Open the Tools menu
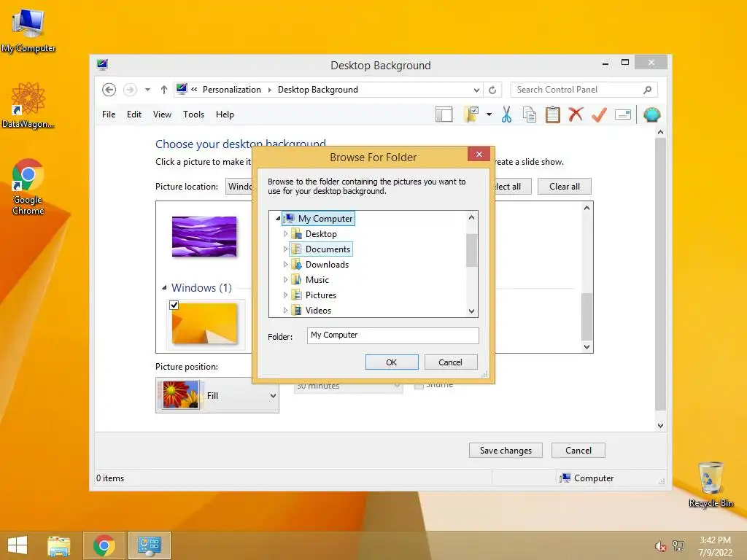747x560 pixels. click(x=193, y=114)
